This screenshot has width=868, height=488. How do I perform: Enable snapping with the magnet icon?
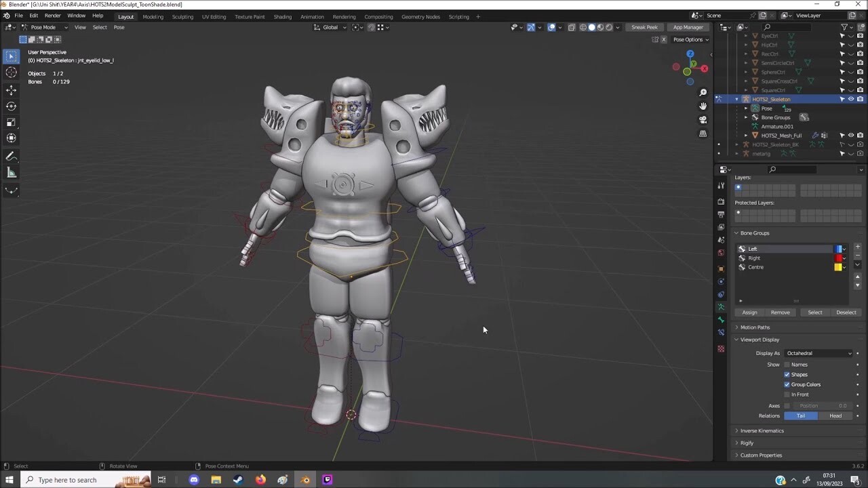click(370, 27)
